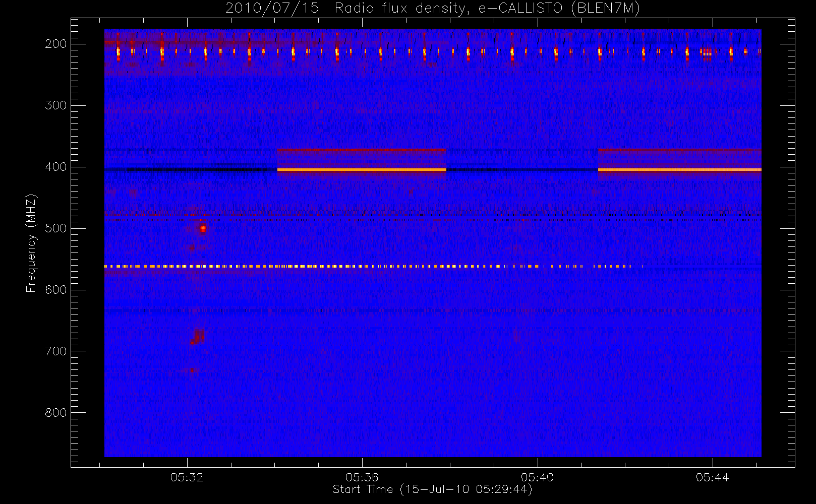Screen dimensions: 816x504
Task: Click the 'Frequency (MHz)' y-axis label
Action: [31, 243]
